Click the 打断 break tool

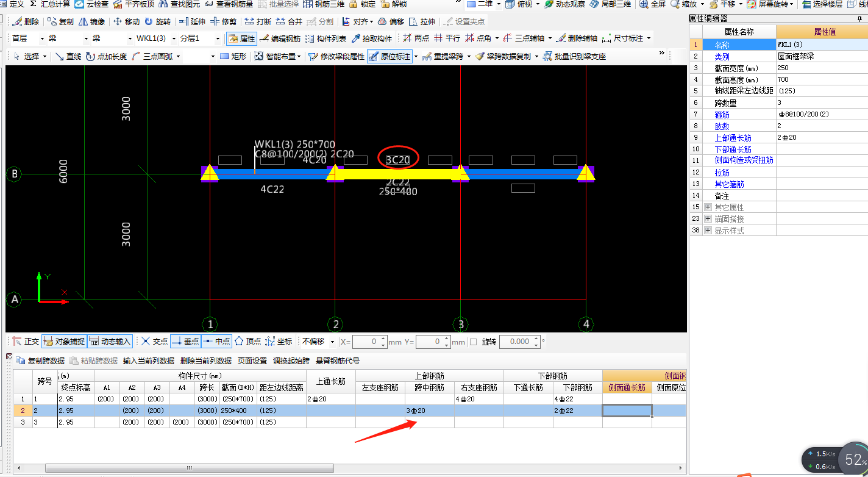258,21
